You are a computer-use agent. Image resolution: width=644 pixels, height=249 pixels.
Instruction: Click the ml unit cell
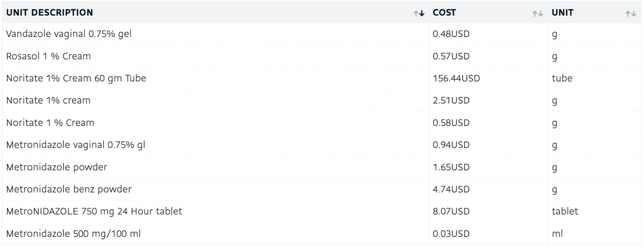click(x=558, y=234)
